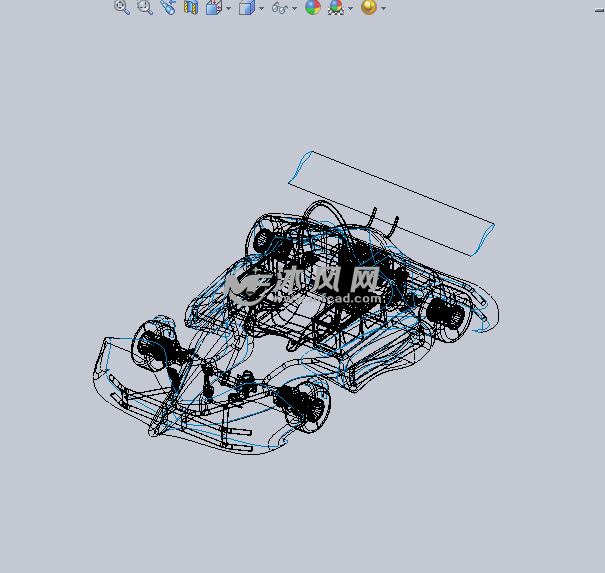Image resolution: width=605 pixels, height=573 pixels.
Task: Click the View Orientation cube icon
Action: coord(213,8)
